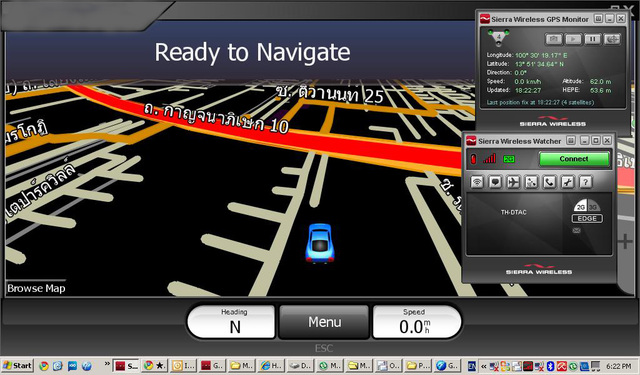
Task: Open the wrench settings icon in Watcher
Action: tap(567, 182)
